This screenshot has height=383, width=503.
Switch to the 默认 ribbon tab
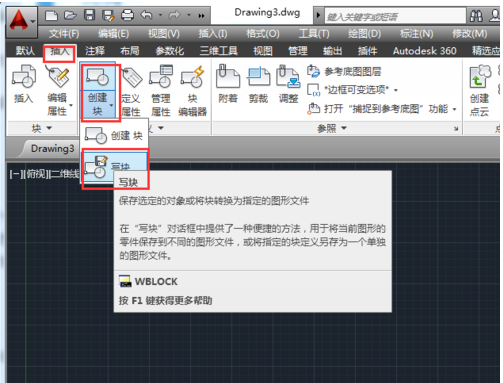pos(25,51)
